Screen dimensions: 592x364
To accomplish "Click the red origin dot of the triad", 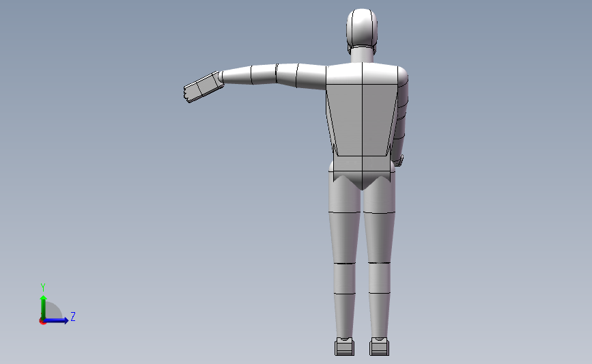I will [x=42, y=322].
